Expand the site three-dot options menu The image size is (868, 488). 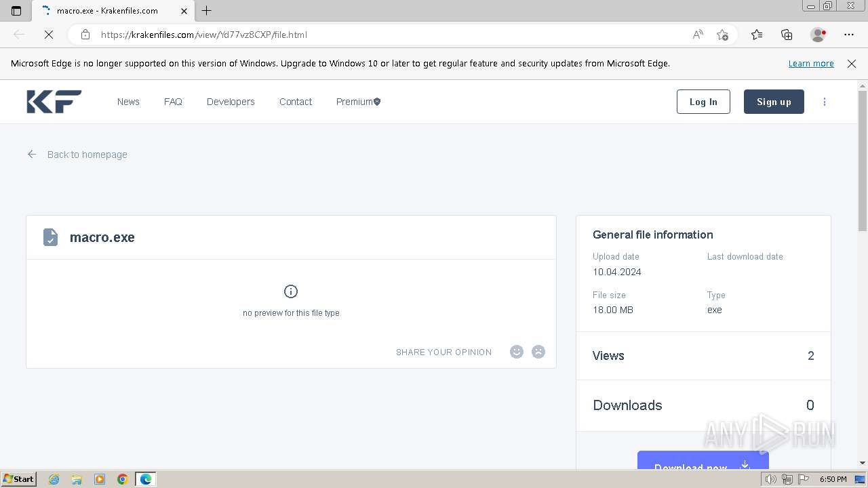825,102
